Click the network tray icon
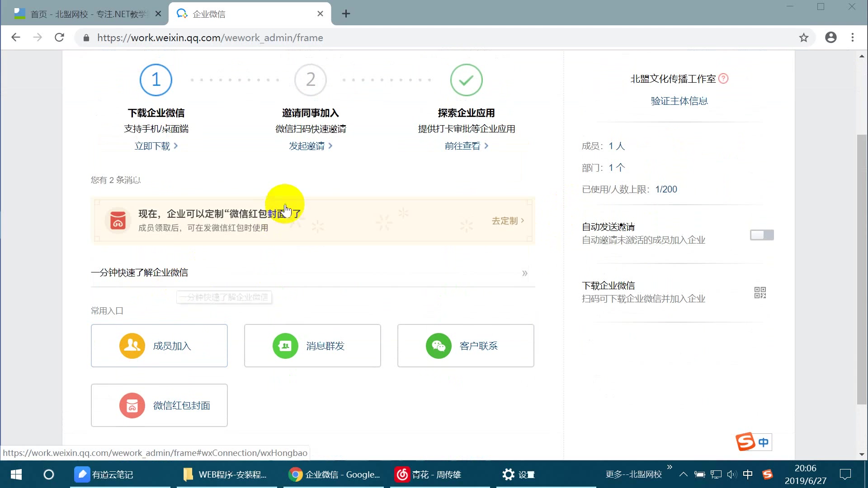This screenshot has width=868, height=488. (x=716, y=474)
